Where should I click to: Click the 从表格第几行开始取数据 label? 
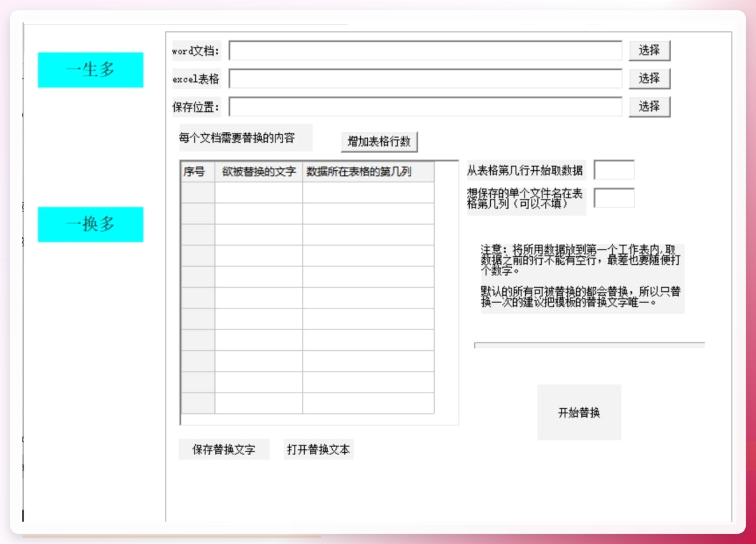525,170
